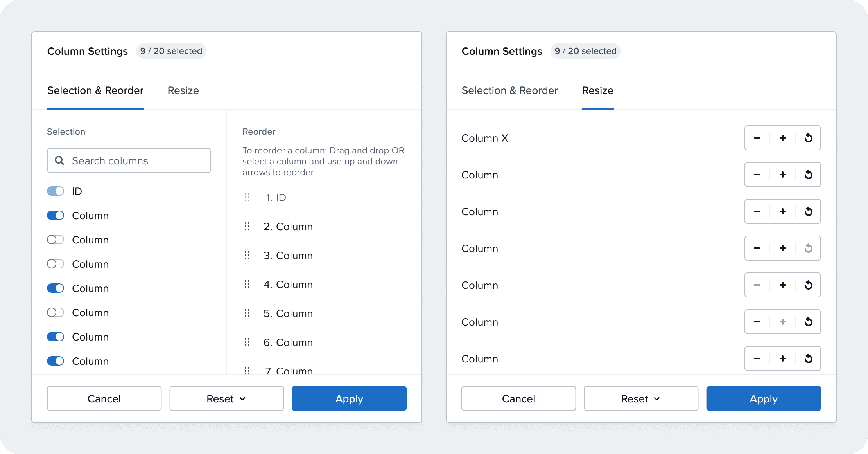This screenshot has width=868, height=454.
Task: Open Selection & Reorder tab in right panel
Action: pos(510,90)
